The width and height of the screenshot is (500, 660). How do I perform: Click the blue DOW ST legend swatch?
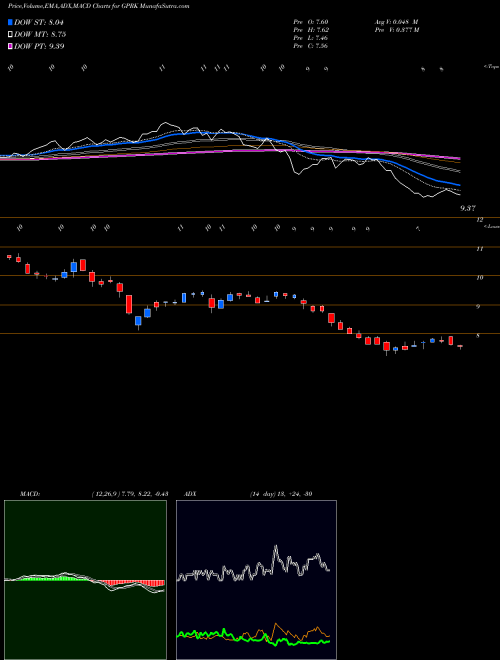click(10, 22)
